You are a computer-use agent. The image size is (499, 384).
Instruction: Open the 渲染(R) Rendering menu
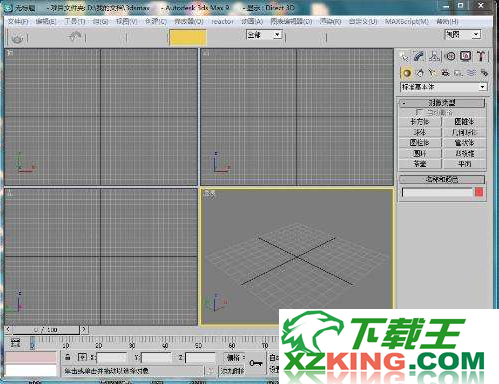click(x=330, y=22)
